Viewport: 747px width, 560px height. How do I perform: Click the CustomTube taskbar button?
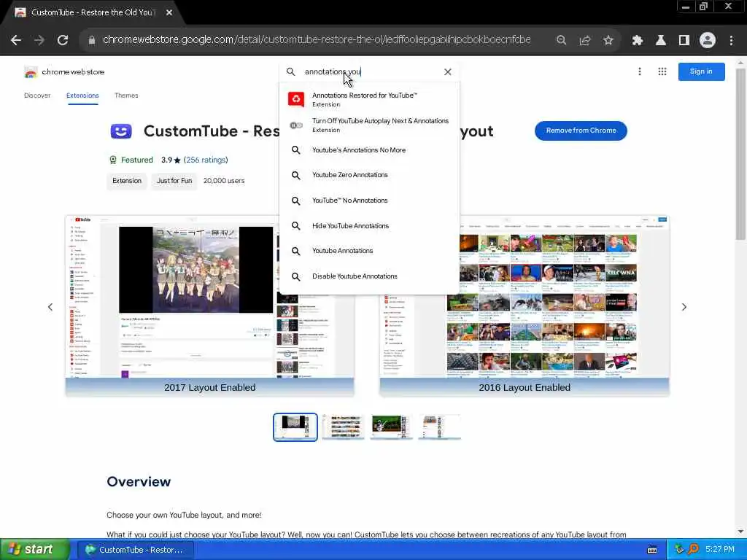[135, 550]
